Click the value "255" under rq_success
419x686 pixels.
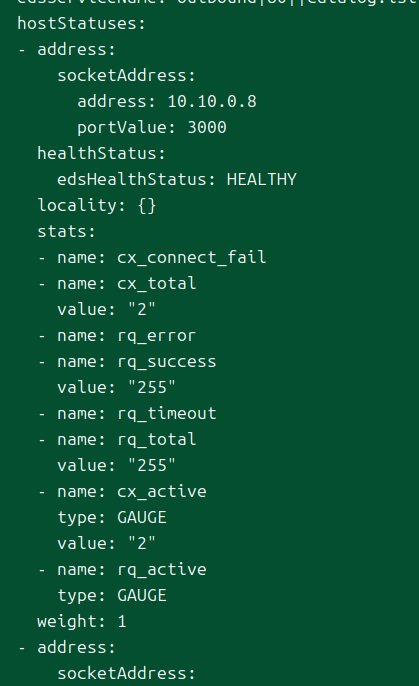point(152,388)
